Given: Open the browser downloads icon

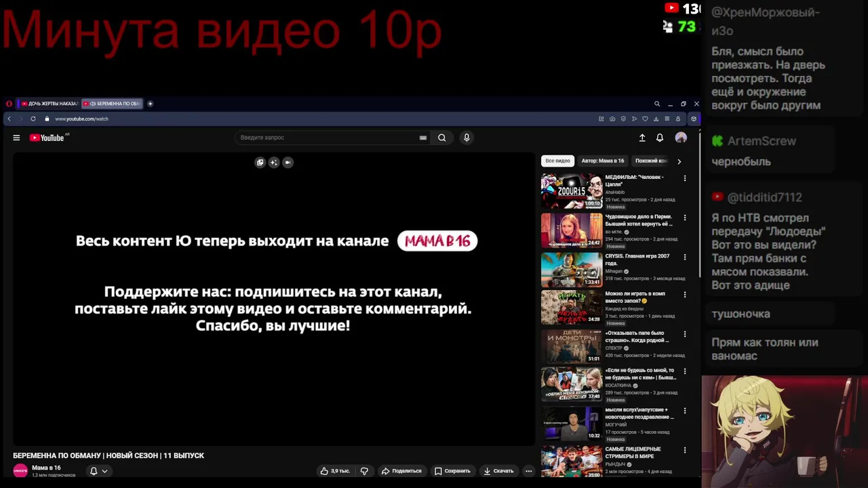Looking at the screenshot, I should click(x=656, y=119).
